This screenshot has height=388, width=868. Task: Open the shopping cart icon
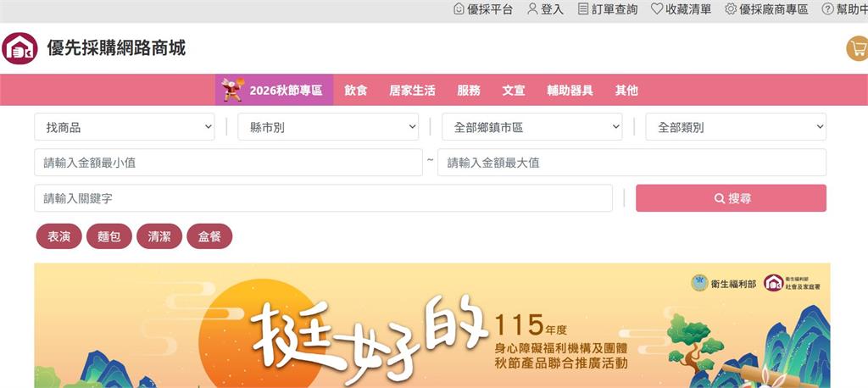(x=858, y=48)
